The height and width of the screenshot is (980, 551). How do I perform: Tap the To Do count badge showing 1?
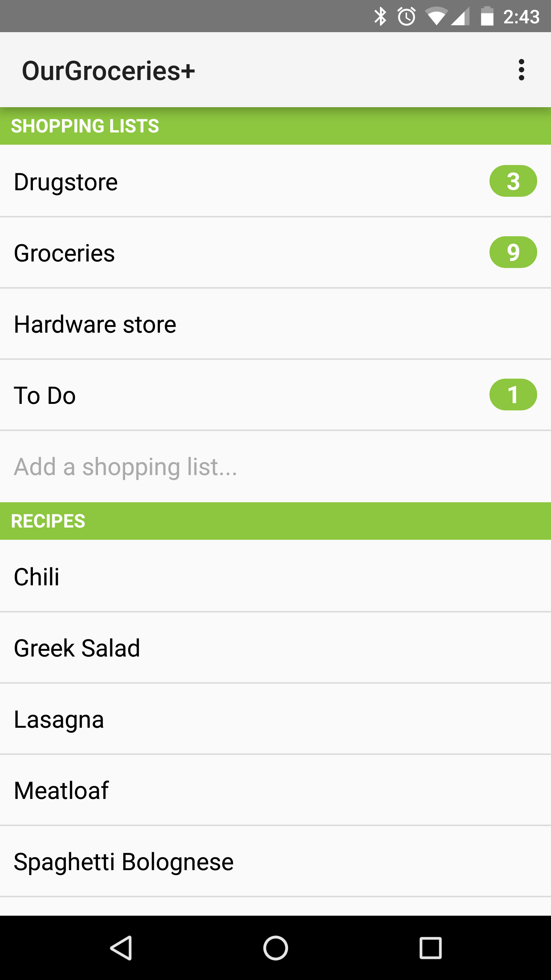click(513, 395)
